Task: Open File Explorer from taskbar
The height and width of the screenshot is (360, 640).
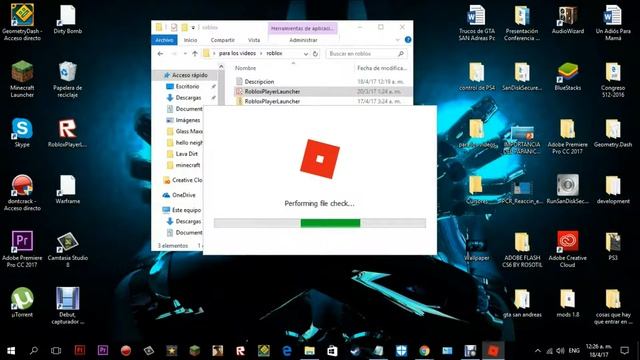Action: pos(309,350)
